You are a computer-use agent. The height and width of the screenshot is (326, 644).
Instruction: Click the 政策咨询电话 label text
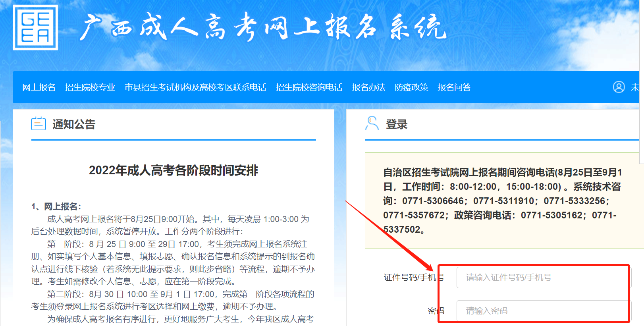(482, 215)
